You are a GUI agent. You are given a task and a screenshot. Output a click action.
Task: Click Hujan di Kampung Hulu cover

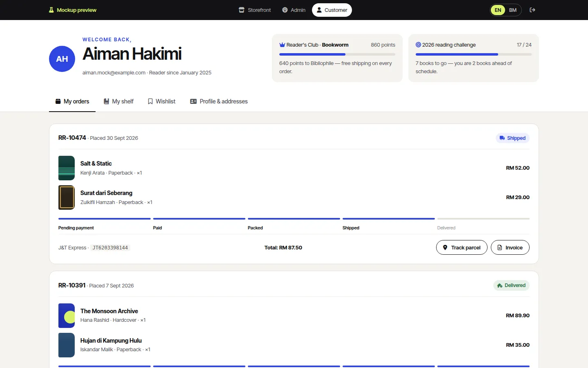pos(67,345)
